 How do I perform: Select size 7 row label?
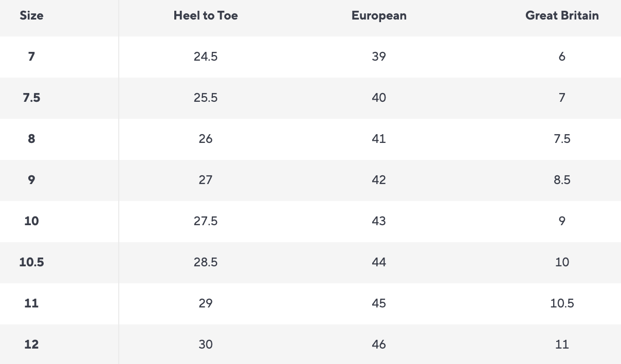[x=31, y=57]
